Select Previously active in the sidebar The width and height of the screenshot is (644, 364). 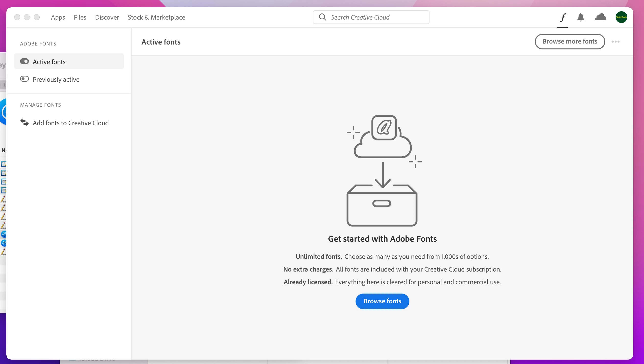[x=56, y=79]
